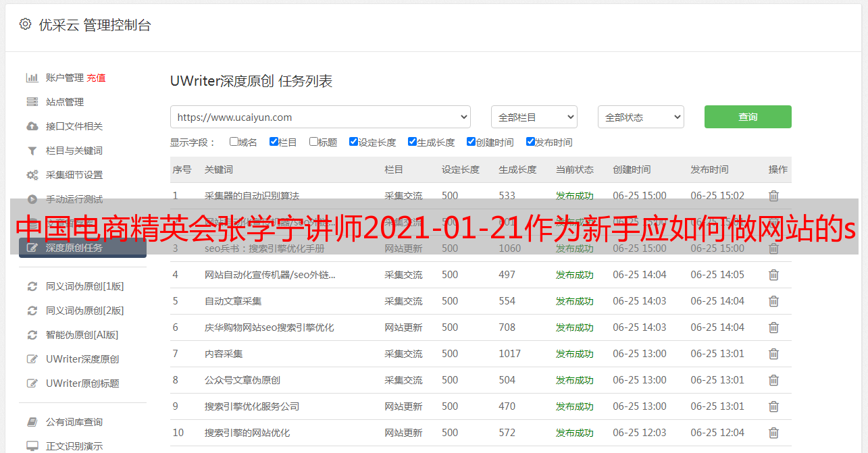Screen dimensions: 868x453
Task: Click the green 查询 button
Action: (x=748, y=117)
